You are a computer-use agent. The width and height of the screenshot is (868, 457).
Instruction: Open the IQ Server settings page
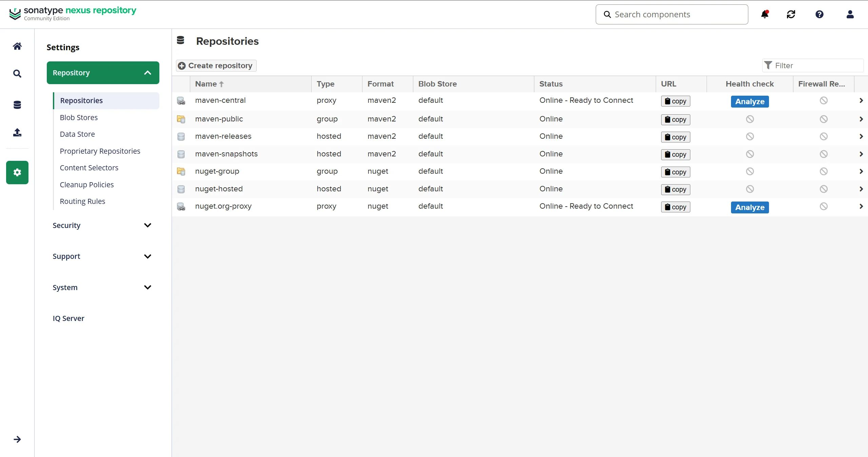[x=68, y=318]
